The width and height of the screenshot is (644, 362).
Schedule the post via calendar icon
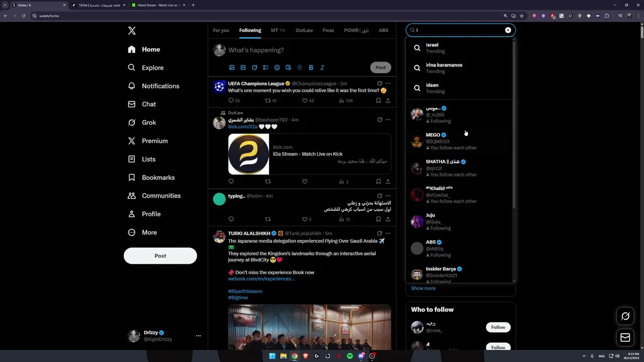coord(288,67)
